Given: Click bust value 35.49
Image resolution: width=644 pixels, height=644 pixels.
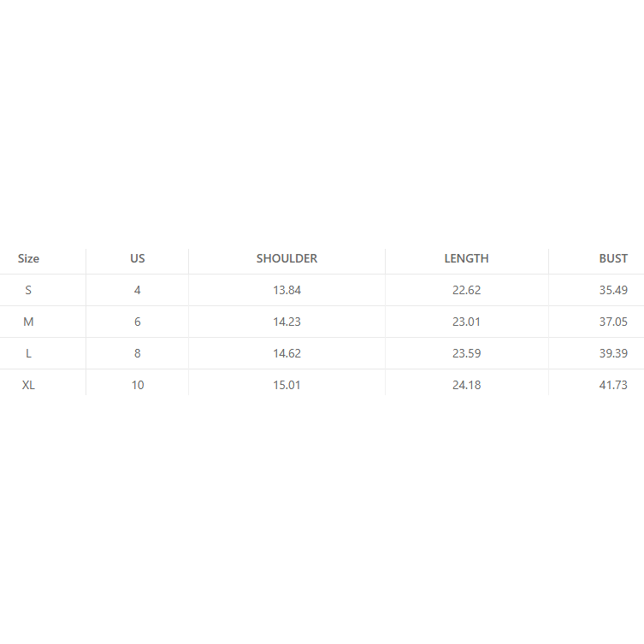Looking at the screenshot, I should click(613, 290).
